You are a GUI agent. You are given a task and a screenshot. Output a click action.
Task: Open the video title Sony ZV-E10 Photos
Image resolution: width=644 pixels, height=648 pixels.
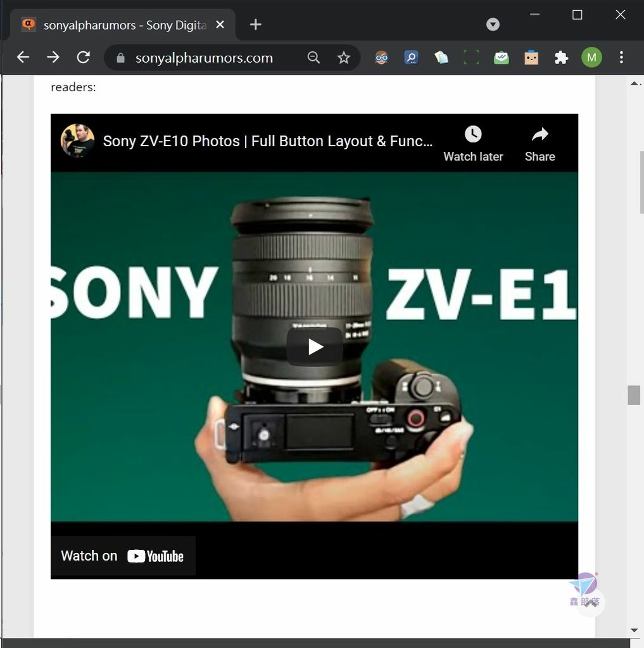click(x=268, y=141)
